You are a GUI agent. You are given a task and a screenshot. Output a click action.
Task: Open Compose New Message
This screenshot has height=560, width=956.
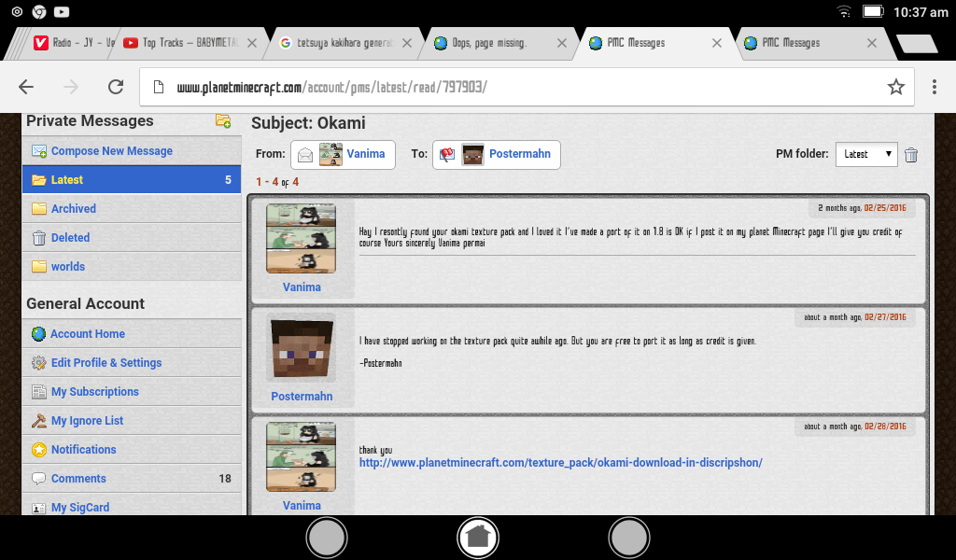tap(111, 151)
